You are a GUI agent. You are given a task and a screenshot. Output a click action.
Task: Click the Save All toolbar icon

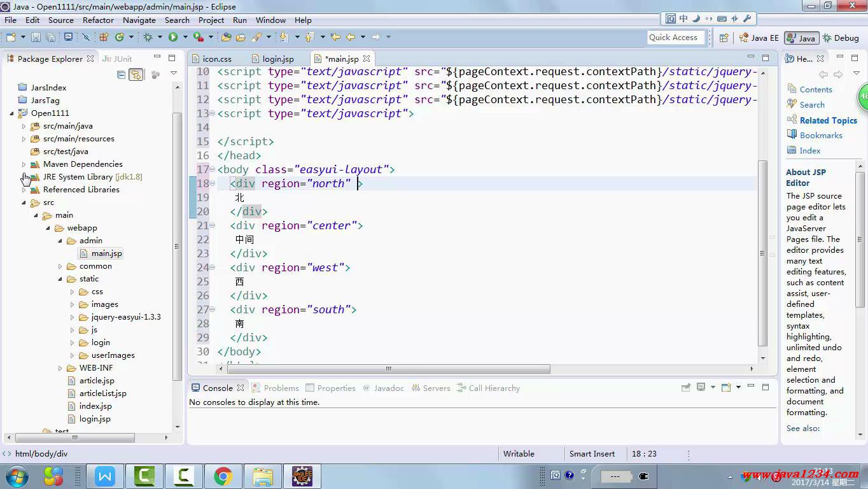tap(50, 37)
